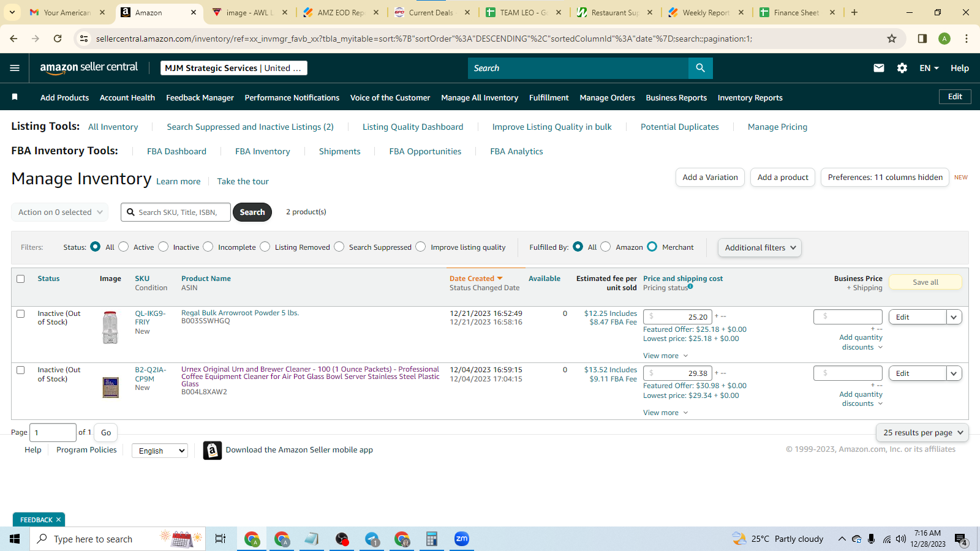980x551 pixels.
Task: Select the Search Suppressed status filter
Action: (x=339, y=247)
